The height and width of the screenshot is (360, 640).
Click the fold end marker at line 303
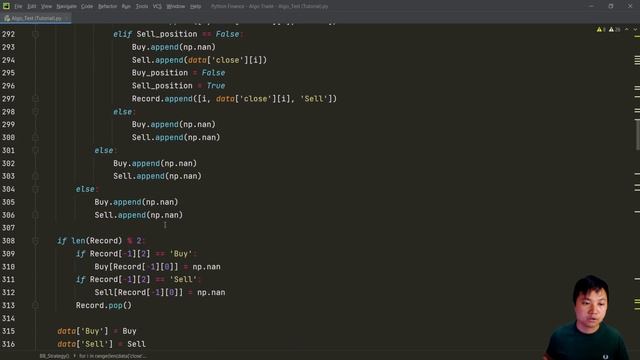[x=36, y=176]
